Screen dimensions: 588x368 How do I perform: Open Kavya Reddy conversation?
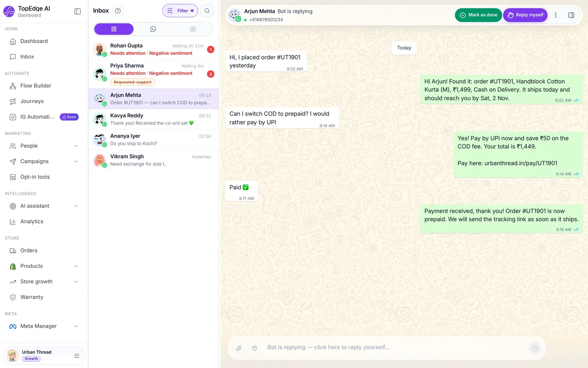154,119
